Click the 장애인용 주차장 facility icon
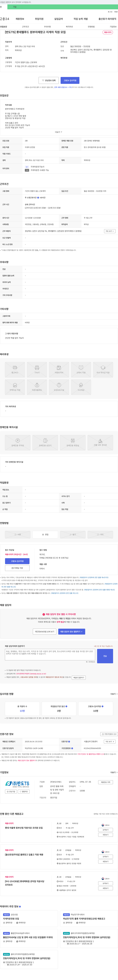 pos(17,442)
